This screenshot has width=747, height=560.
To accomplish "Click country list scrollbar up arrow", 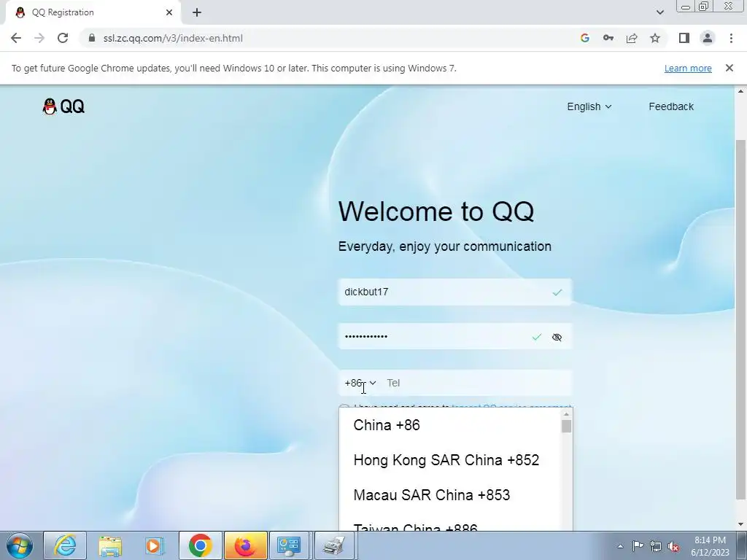I will point(566,414).
